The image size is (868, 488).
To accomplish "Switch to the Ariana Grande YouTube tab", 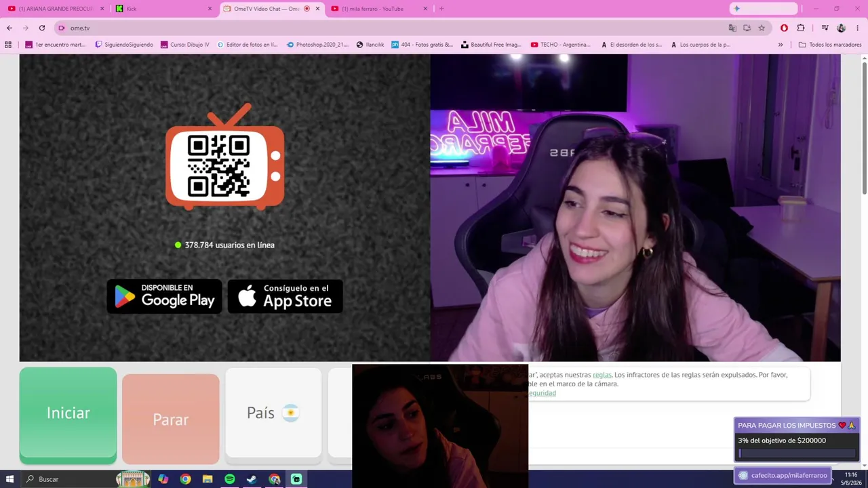I will click(56, 9).
